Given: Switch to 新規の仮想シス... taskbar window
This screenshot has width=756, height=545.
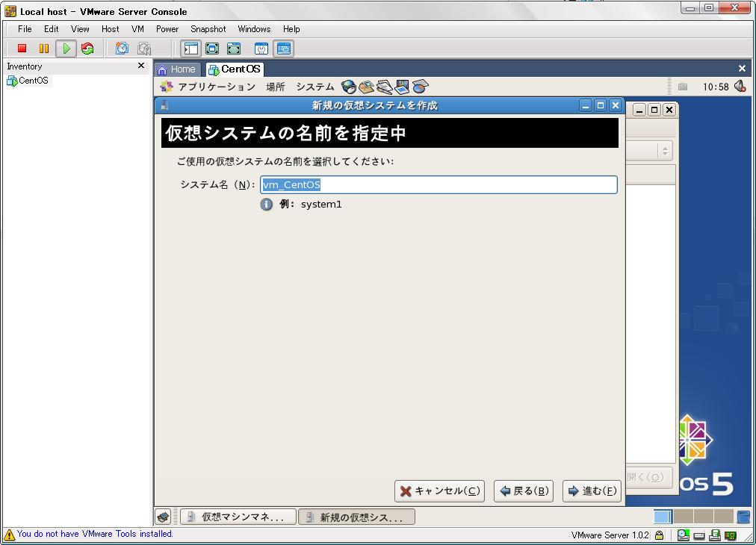Looking at the screenshot, I should click(356, 517).
